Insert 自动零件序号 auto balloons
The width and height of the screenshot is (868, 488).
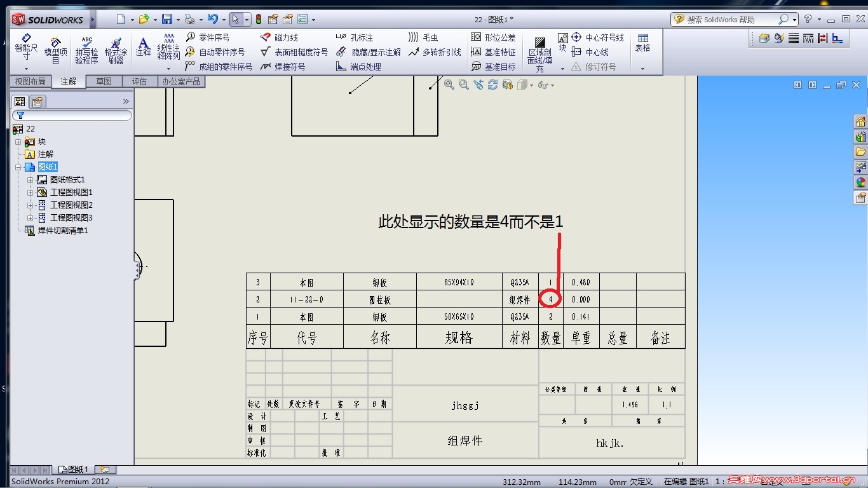pos(215,52)
